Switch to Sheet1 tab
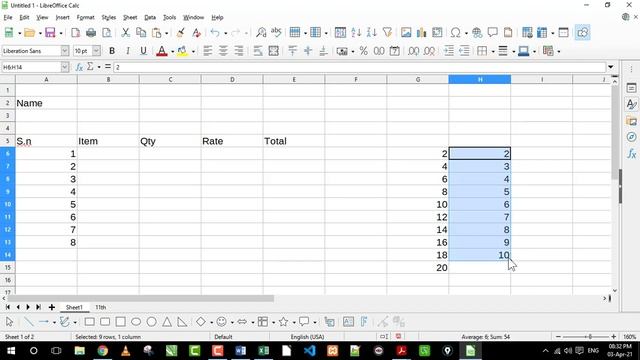The height and width of the screenshot is (360, 640). [x=74, y=307]
